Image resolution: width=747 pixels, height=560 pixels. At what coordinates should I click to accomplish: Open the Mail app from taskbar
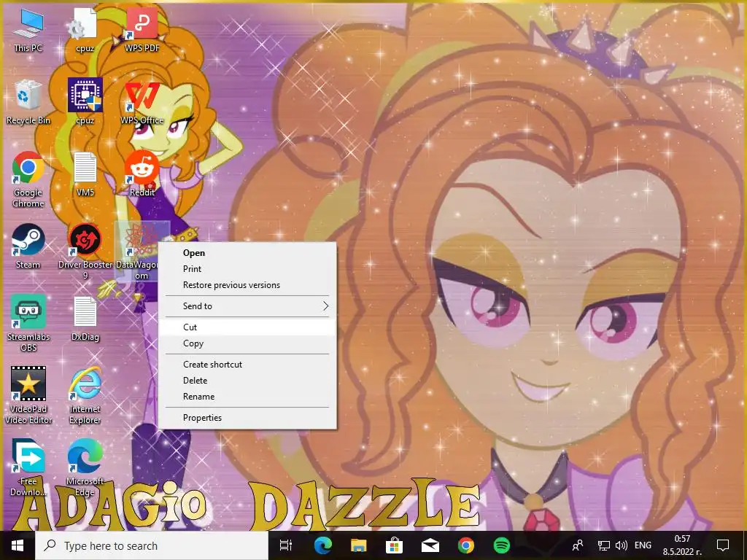click(430, 545)
